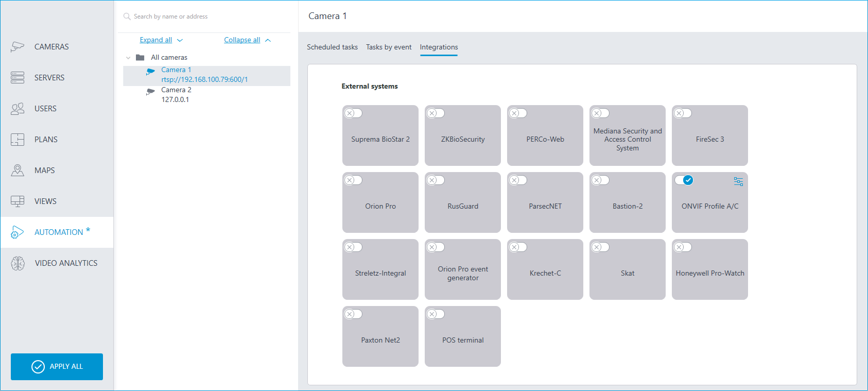Image resolution: width=868 pixels, height=391 pixels.
Task: Click the APPLY ALL button
Action: (x=57, y=367)
